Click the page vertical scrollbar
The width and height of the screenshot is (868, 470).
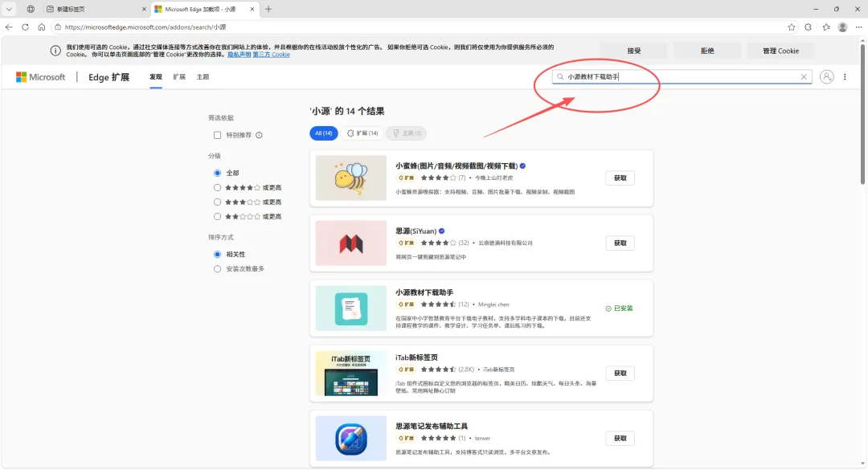click(862, 113)
